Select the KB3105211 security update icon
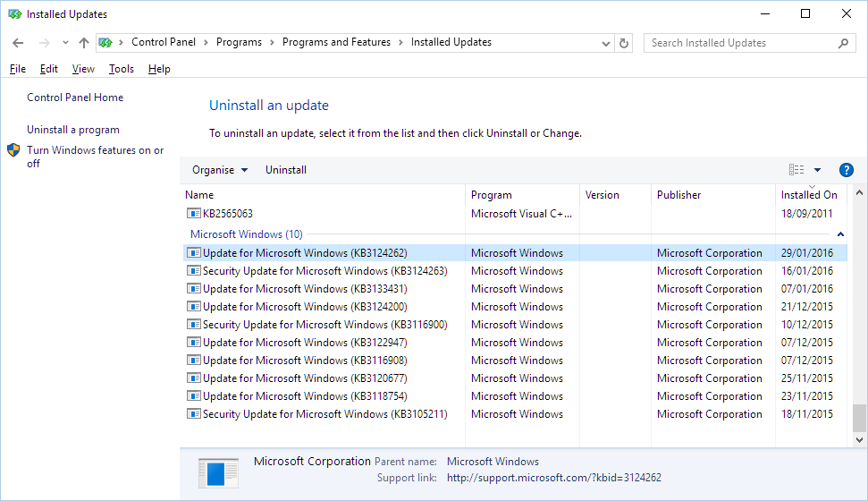 coord(193,414)
